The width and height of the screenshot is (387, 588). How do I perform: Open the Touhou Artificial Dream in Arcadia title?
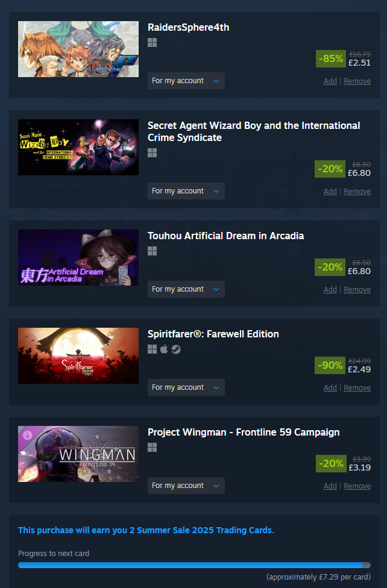point(225,236)
